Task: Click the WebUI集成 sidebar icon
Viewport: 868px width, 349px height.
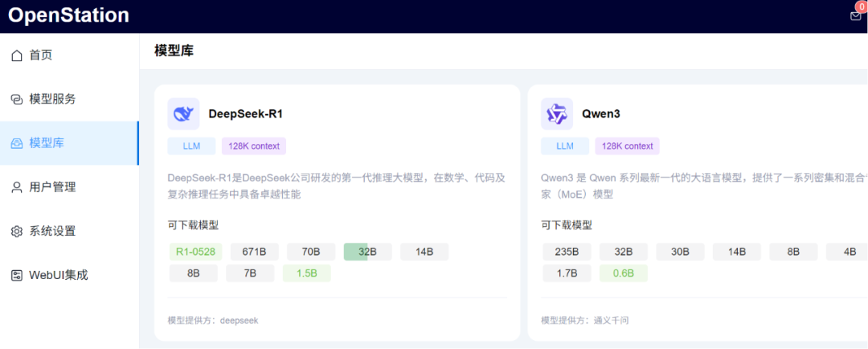Action: click(x=17, y=275)
